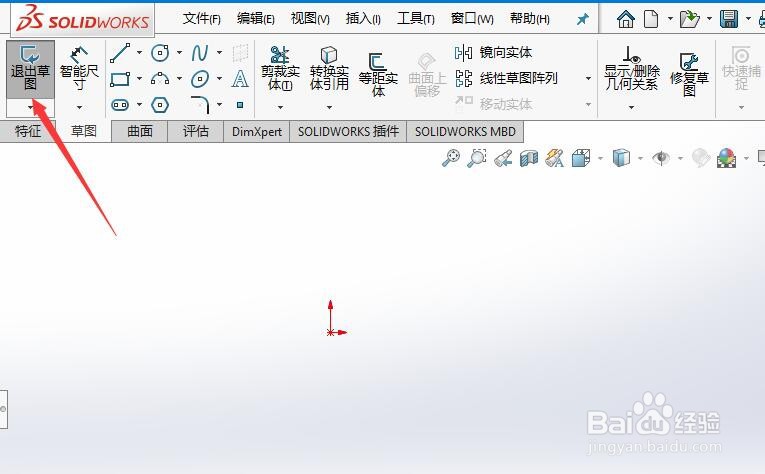Click the Zoom to Fit icon

[451, 158]
